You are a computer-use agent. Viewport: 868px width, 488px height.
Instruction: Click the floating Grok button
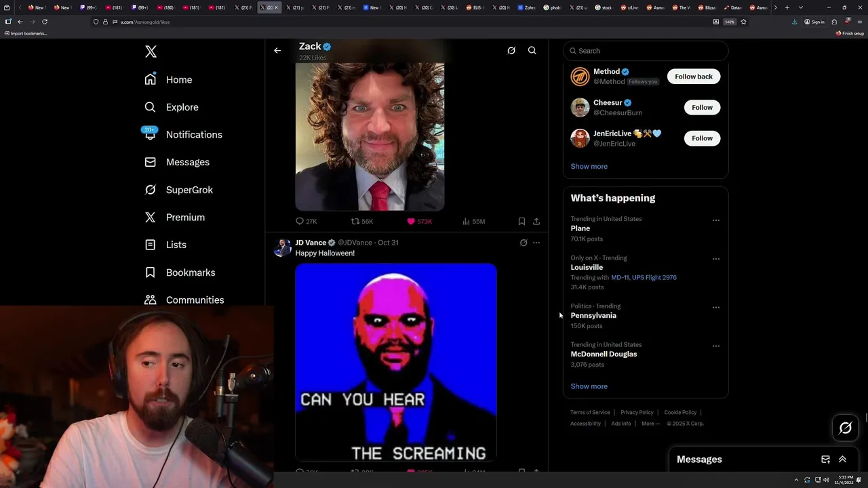click(x=846, y=428)
